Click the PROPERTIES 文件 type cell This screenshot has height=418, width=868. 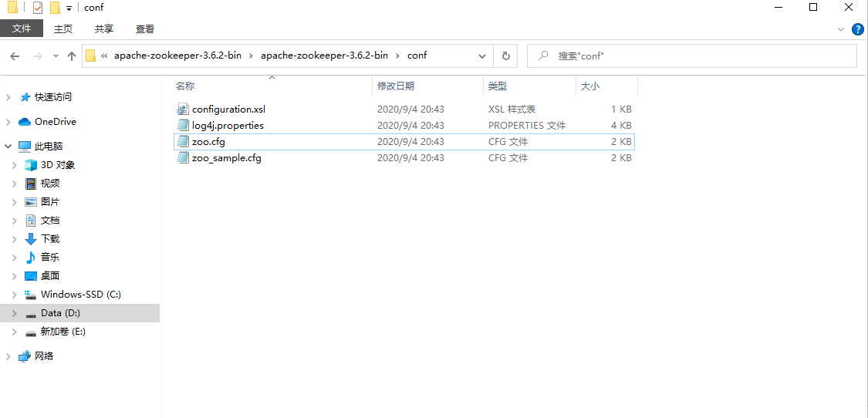(x=527, y=126)
